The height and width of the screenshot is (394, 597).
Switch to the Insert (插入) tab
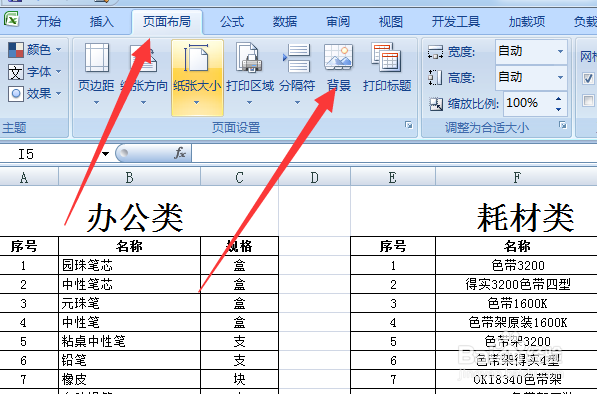coord(102,22)
